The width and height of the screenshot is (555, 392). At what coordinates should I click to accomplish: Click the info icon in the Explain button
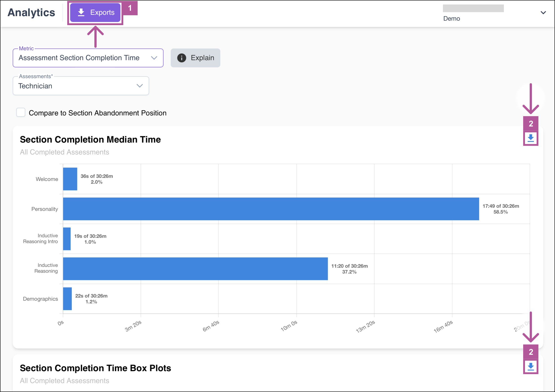(182, 58)
